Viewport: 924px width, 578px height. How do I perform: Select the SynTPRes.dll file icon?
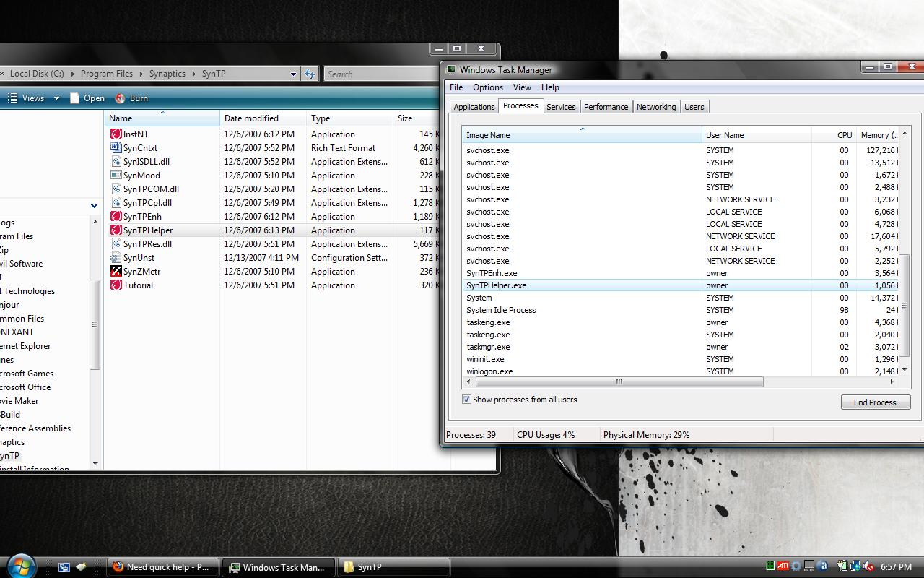click(115, 243)
